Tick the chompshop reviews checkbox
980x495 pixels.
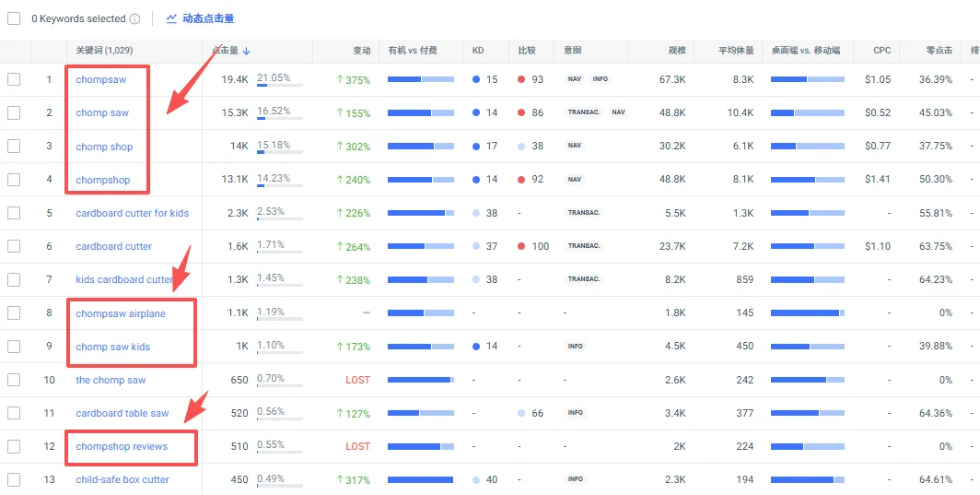14,446
